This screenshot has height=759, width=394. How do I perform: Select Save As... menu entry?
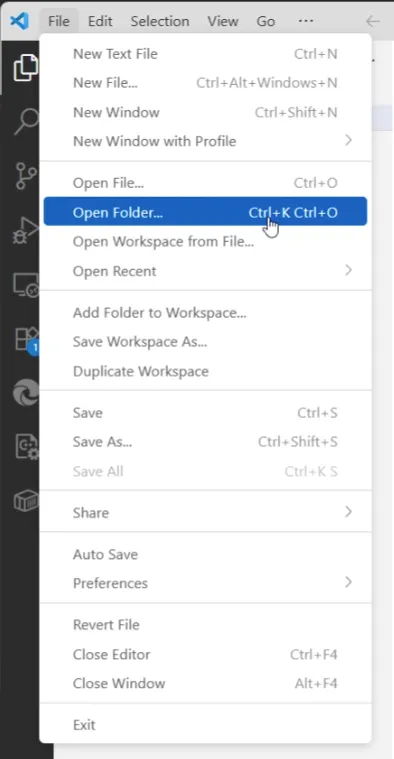205,442
